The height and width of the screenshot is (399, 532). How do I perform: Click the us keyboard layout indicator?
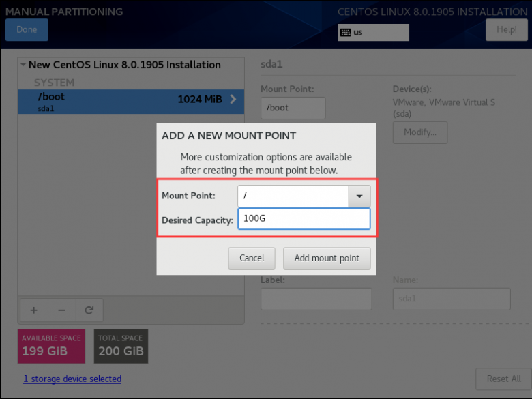click(373, 33)
